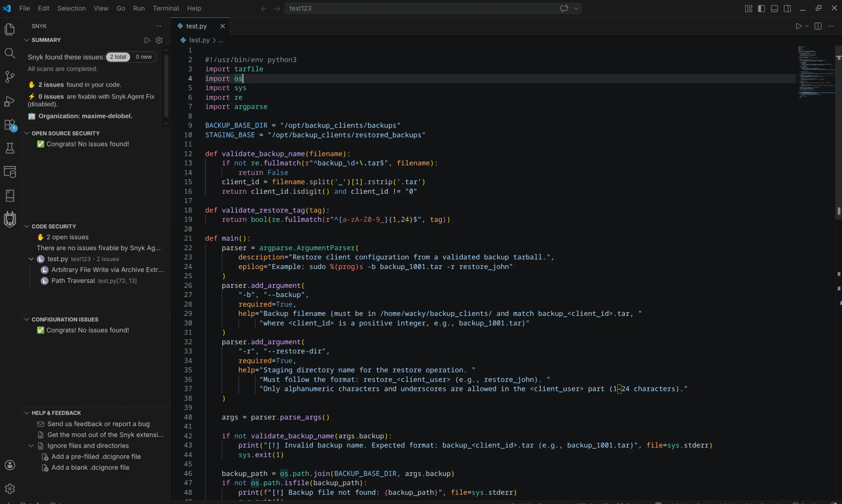Open the Manage gear in activity bar
Image resolution: width=842 pixels, height=504 pixels.
pos(10,489)
